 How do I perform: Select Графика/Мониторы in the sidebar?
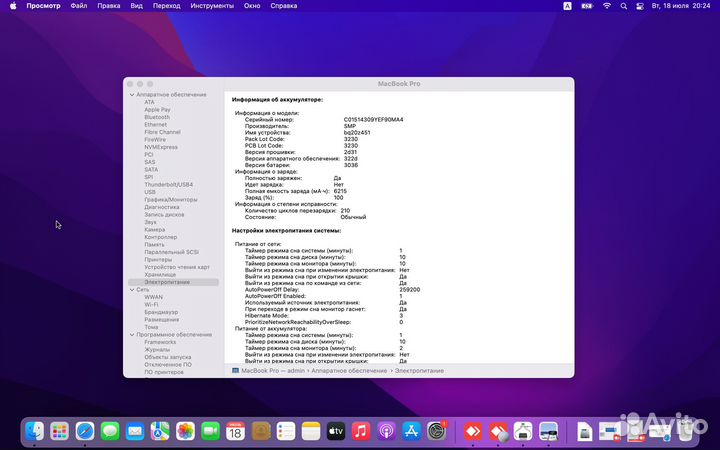(x=171, y=200)
